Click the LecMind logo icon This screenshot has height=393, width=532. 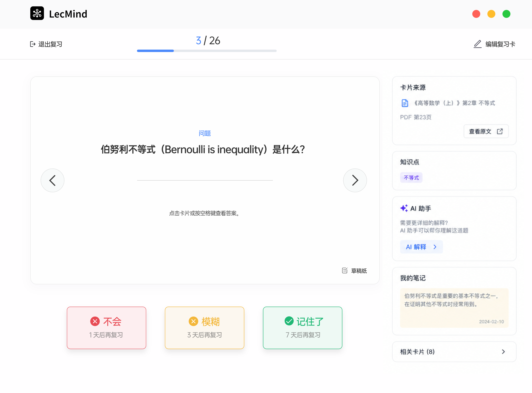coord(37,13)
